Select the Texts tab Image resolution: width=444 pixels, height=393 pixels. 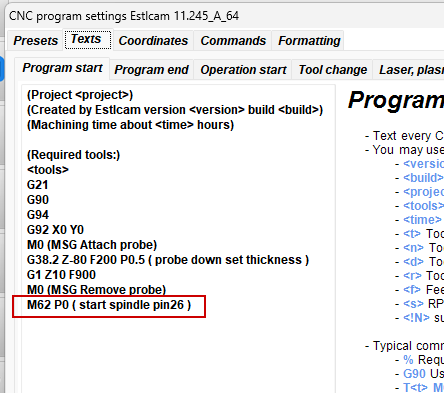[88, 39]
